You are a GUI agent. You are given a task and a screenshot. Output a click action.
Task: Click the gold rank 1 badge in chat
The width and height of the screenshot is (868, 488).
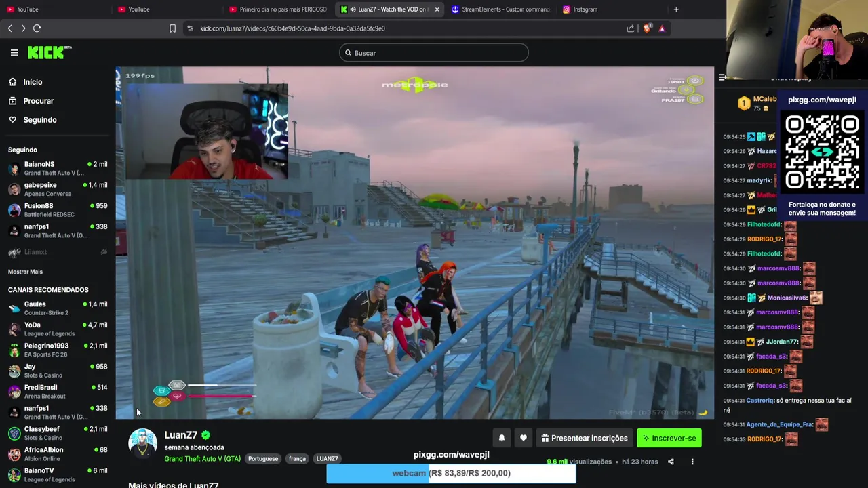pyautogui.click(x=744, y=103)
